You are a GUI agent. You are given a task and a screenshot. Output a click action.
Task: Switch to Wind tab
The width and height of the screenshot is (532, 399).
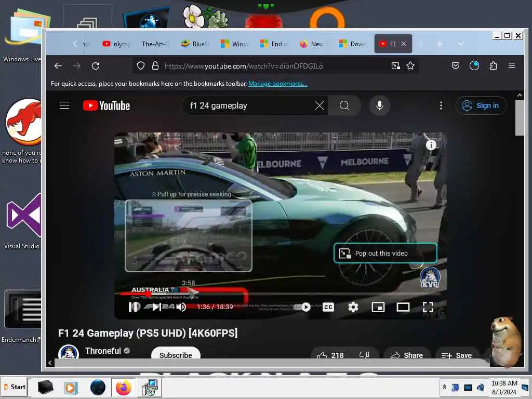(234, 44)
